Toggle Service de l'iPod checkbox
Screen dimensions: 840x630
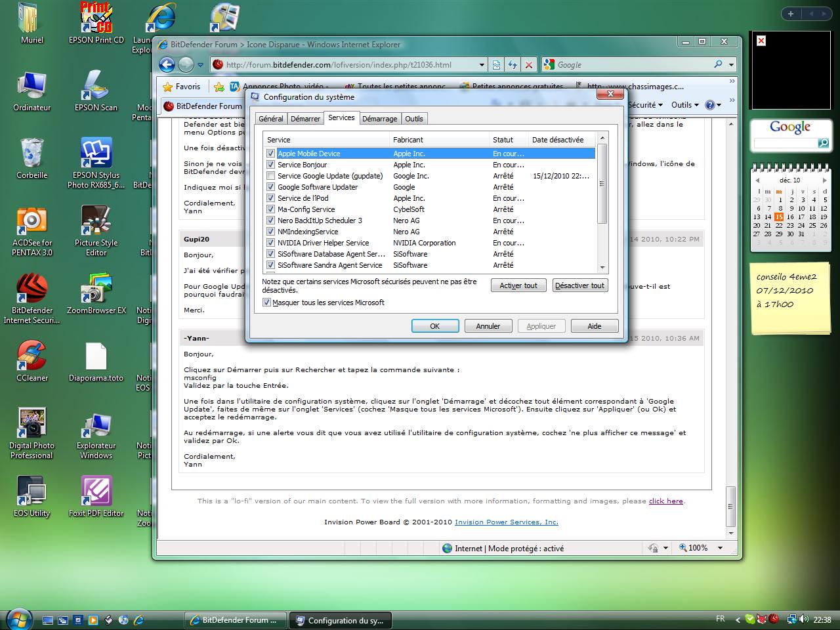click(270, 198)
